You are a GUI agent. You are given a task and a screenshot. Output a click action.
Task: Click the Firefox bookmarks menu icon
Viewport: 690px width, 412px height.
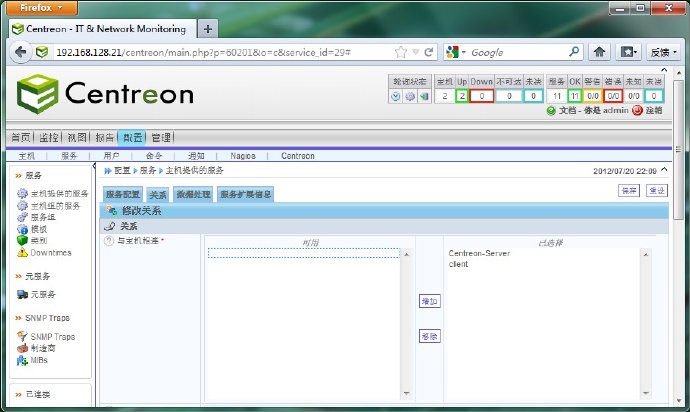coord(628,52)
